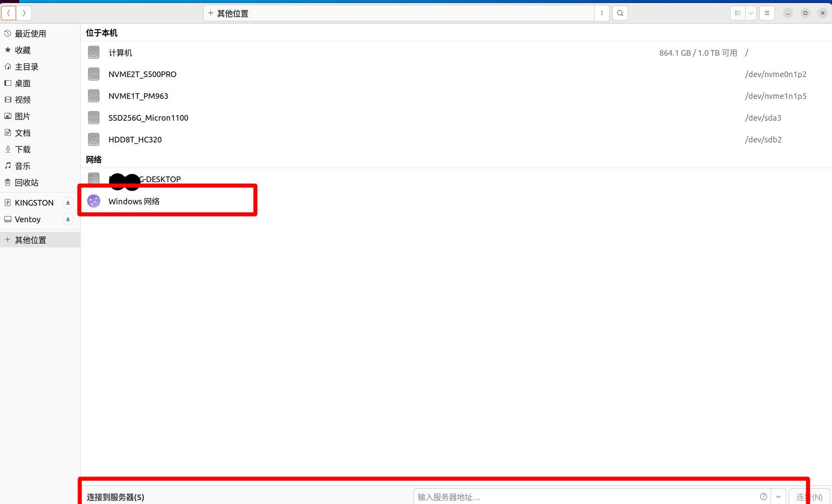Open 最近使用 in sidebar

pyautogui.click(x=40, y=34)
